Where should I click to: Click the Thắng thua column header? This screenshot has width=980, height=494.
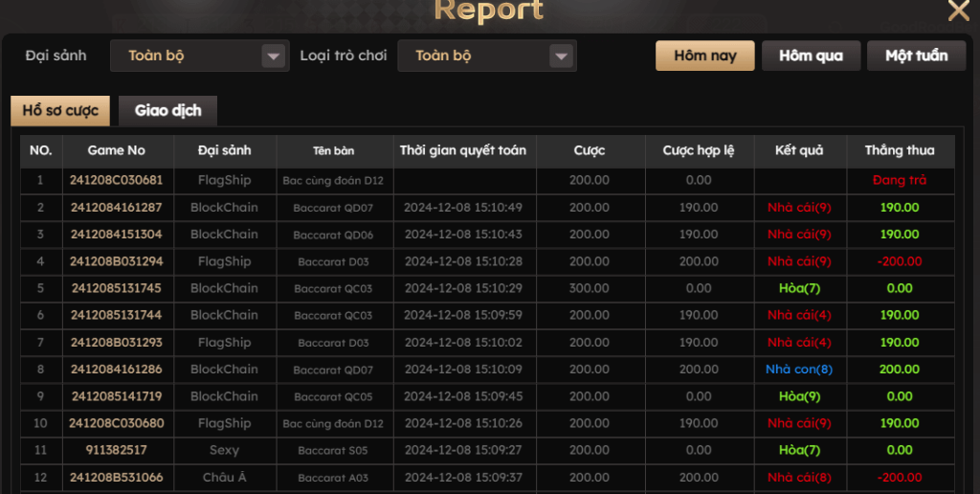899,150
